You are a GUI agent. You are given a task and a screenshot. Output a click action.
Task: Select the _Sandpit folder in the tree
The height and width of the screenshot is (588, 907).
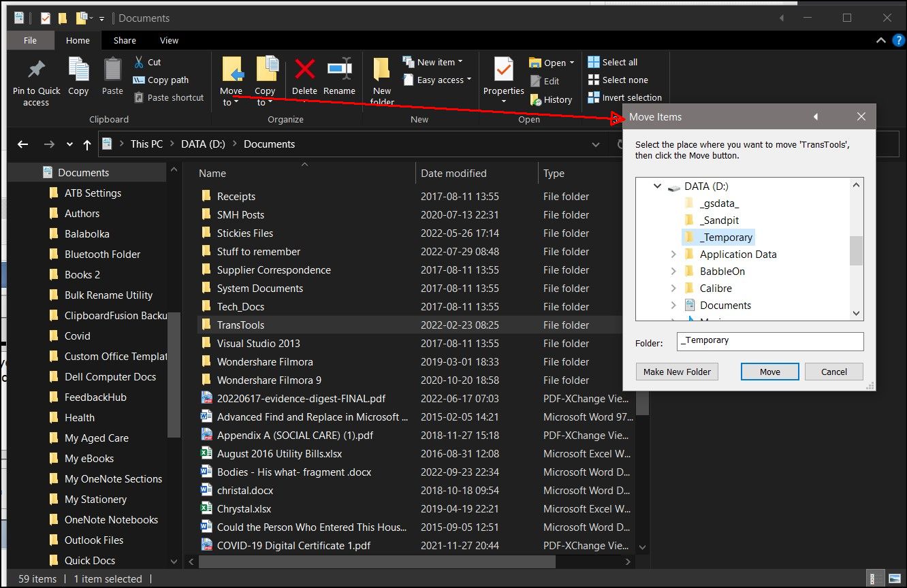(x=718, y=220)
